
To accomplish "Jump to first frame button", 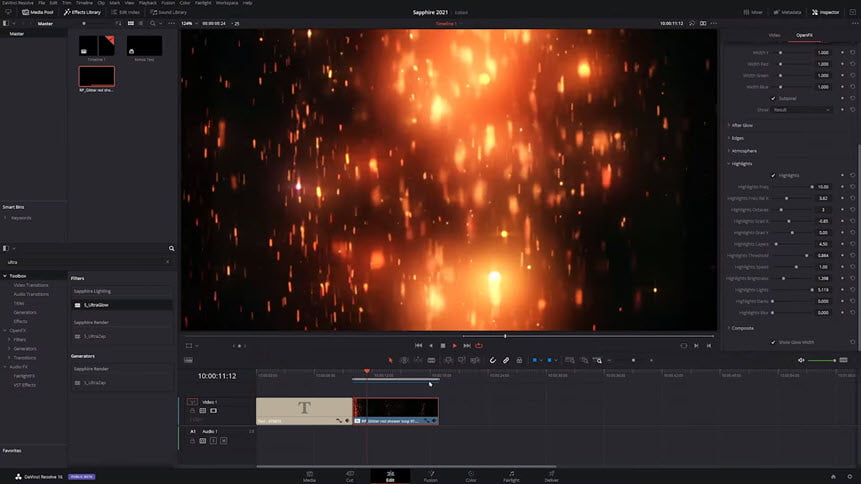I will tap(418, 346).
